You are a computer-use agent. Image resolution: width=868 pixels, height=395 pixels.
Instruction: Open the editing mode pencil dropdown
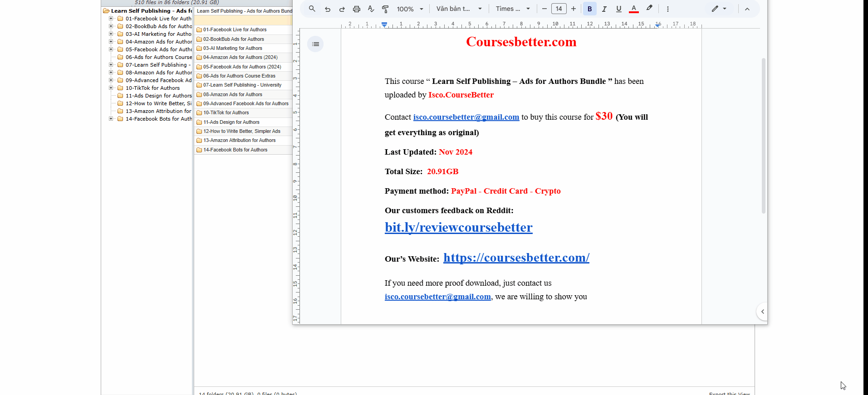(x=719, y=9)
